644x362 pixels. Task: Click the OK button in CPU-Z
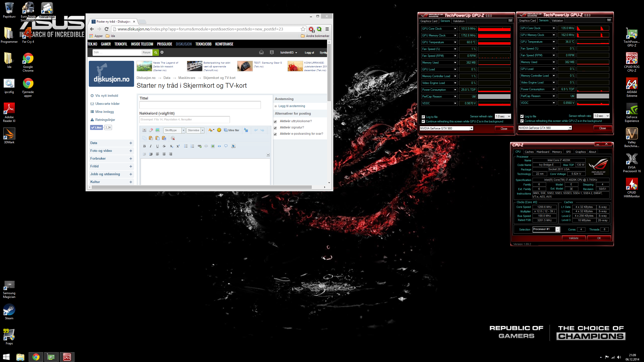[599, 238]
